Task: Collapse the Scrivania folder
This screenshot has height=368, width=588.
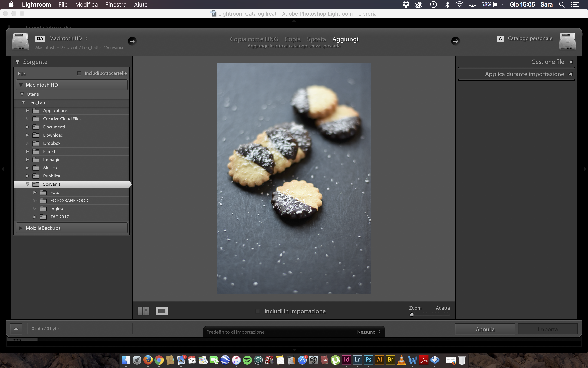Action: coord(27,184)
